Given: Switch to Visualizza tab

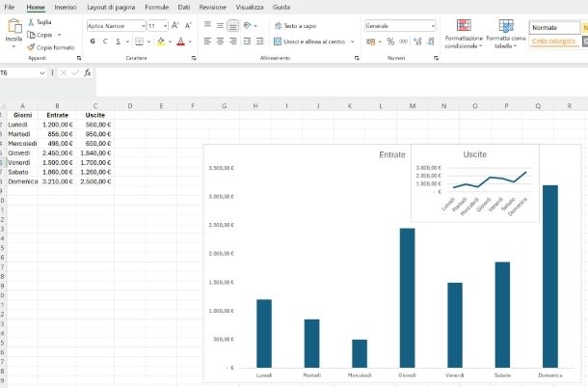Looking at the screenshot, I should coord(250,7).
